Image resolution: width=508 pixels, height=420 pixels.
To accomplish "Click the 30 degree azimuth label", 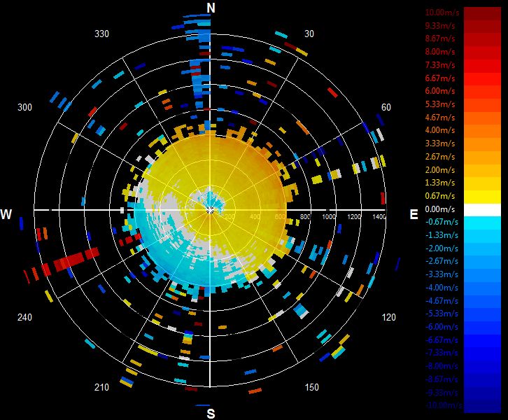I will pyautogui.click(x=309, y=34).
